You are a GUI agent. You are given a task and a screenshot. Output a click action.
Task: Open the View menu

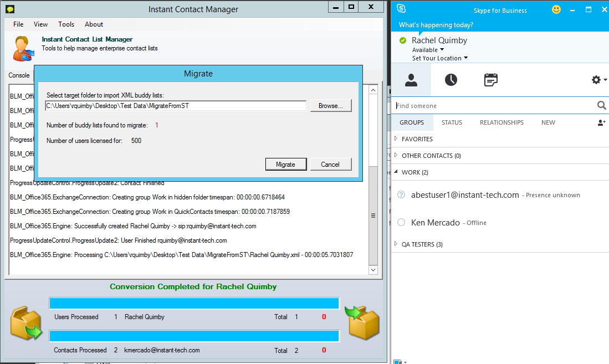41,24
